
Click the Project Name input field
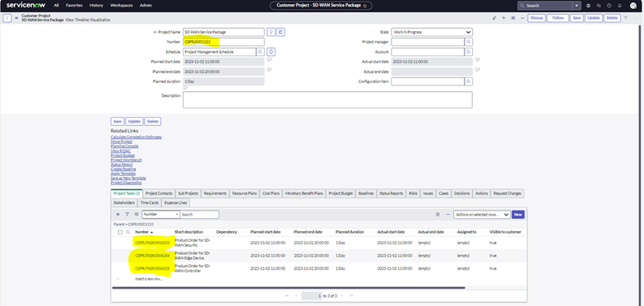224,31
